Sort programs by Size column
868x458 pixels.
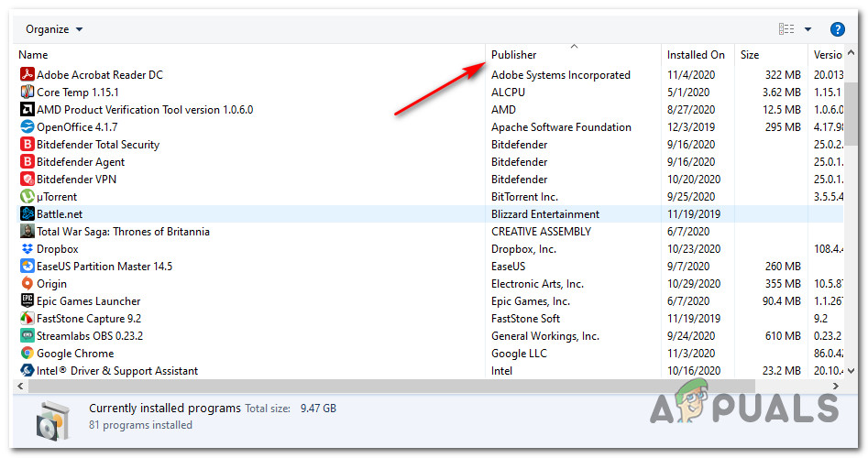tap(750, 55)
